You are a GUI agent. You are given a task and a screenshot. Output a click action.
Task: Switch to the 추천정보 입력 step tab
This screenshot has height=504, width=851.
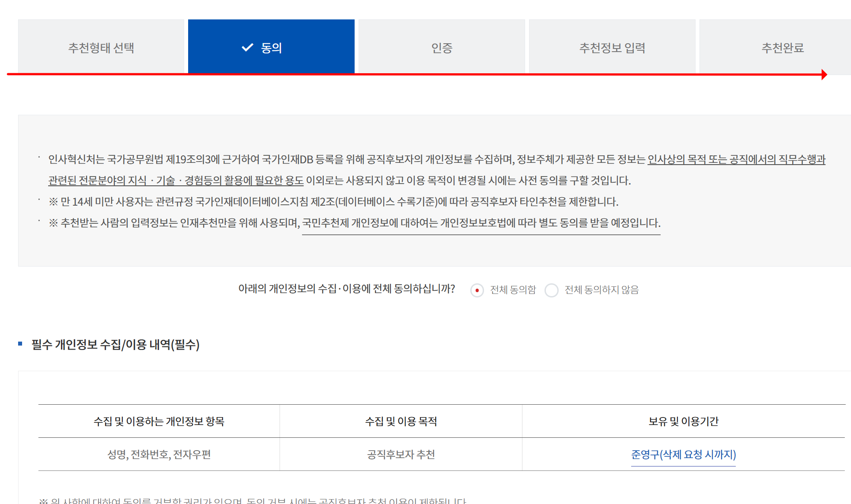[612, 47]
